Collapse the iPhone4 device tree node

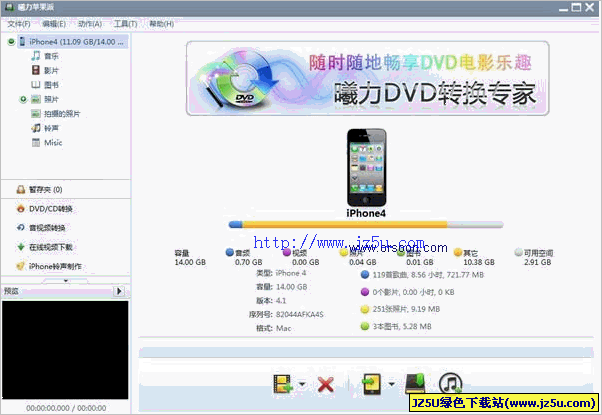click(x=11, y=41)
